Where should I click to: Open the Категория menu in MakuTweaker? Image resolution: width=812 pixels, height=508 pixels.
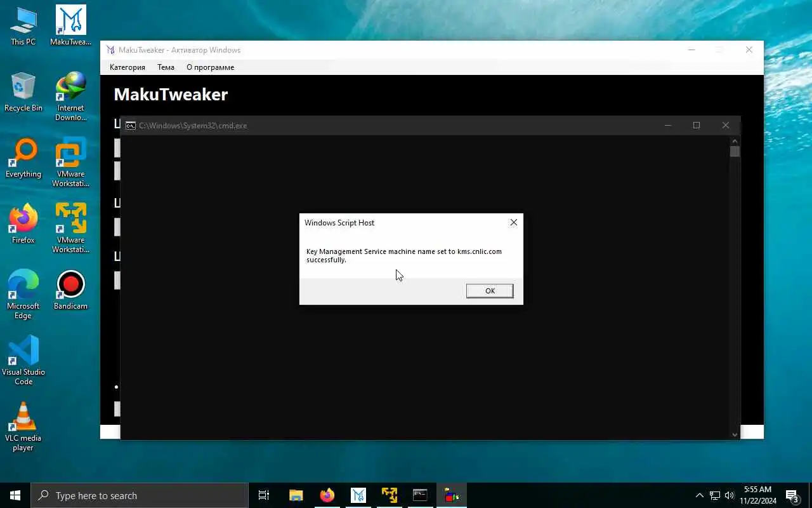coord(128,67)
